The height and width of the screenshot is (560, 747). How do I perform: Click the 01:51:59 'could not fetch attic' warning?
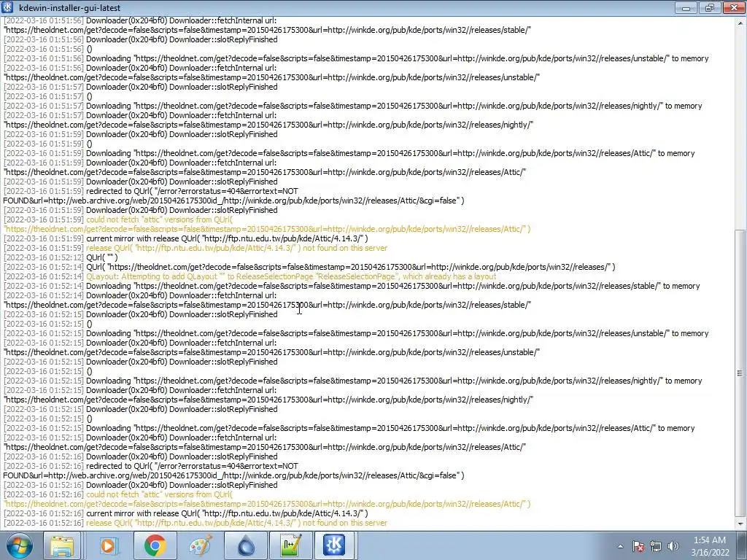[267, 225]
